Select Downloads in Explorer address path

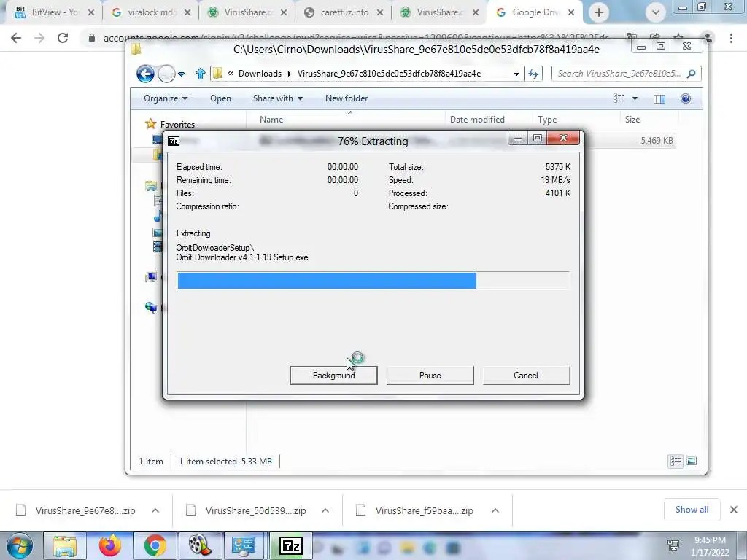tap(260, 74)
